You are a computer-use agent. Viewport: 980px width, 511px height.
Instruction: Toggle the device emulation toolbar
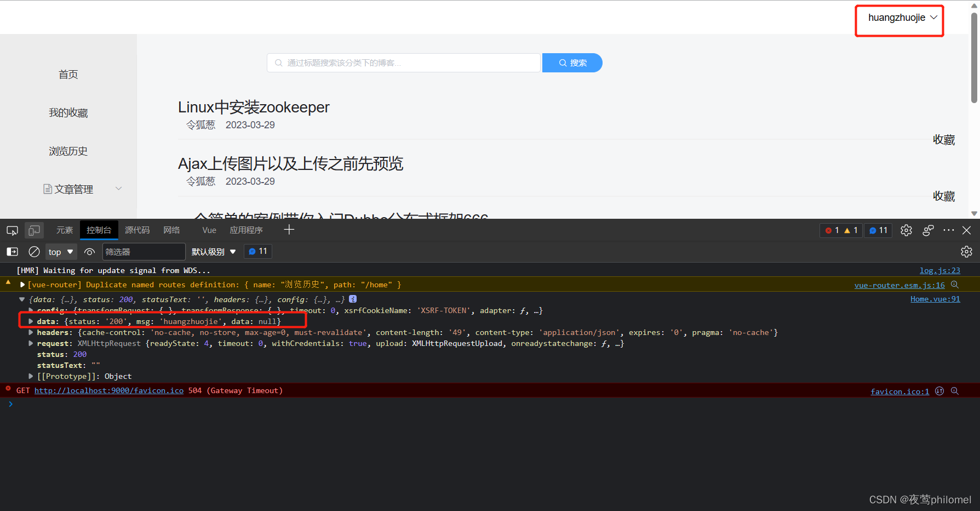click(33, 230)
